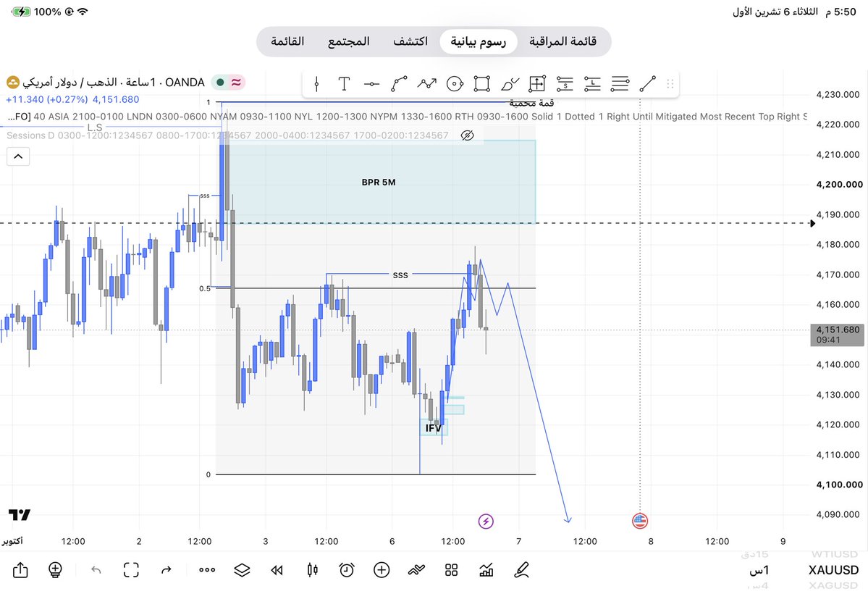Screen dimensions: 868x607
Task: Tap the share chart icon
Action: 20,569
